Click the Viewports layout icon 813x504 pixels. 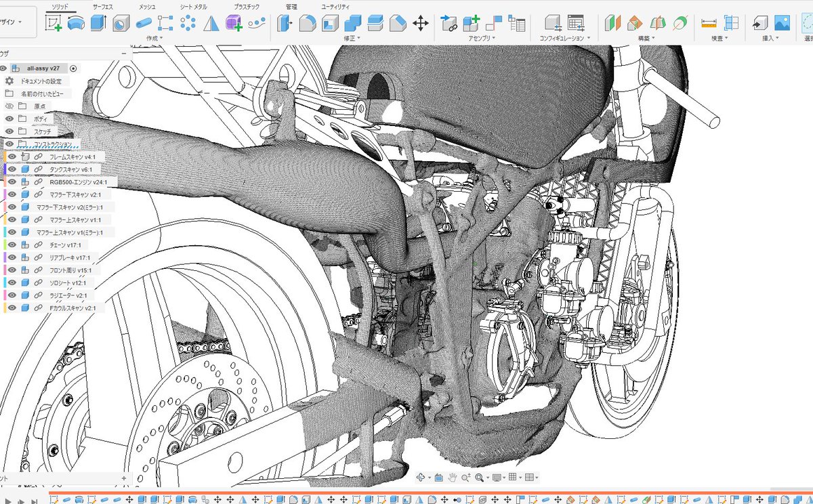coord(531,478)
